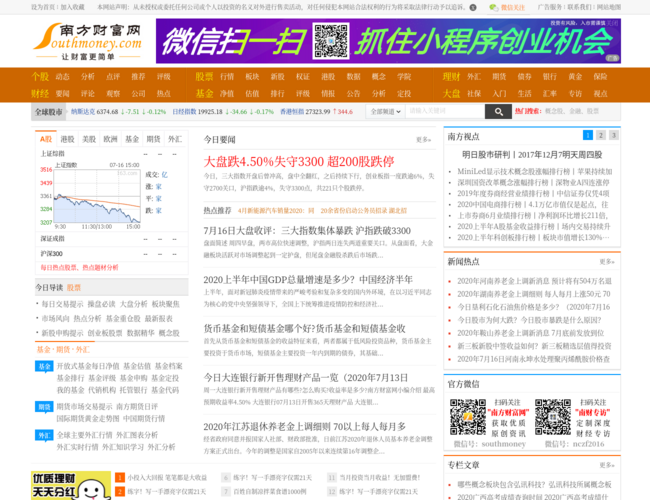Open 明日股市研判 headline
The image size is (650, 500).
click(x=532, y=155)
